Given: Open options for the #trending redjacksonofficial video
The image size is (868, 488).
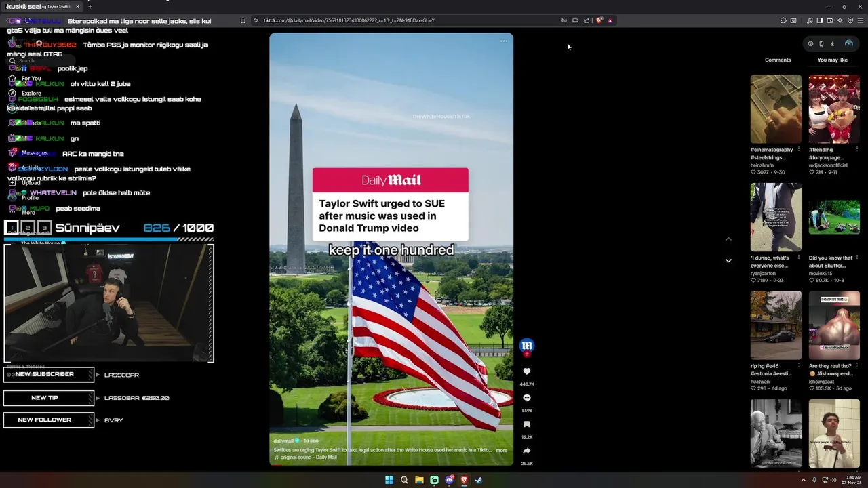Looking at the screenshot, I should [856, 150].
